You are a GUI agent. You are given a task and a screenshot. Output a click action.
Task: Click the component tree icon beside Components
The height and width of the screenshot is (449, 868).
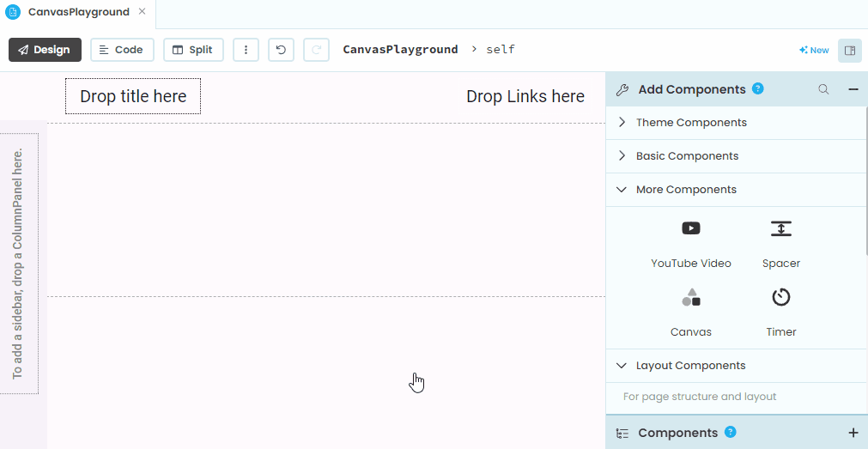622,433
